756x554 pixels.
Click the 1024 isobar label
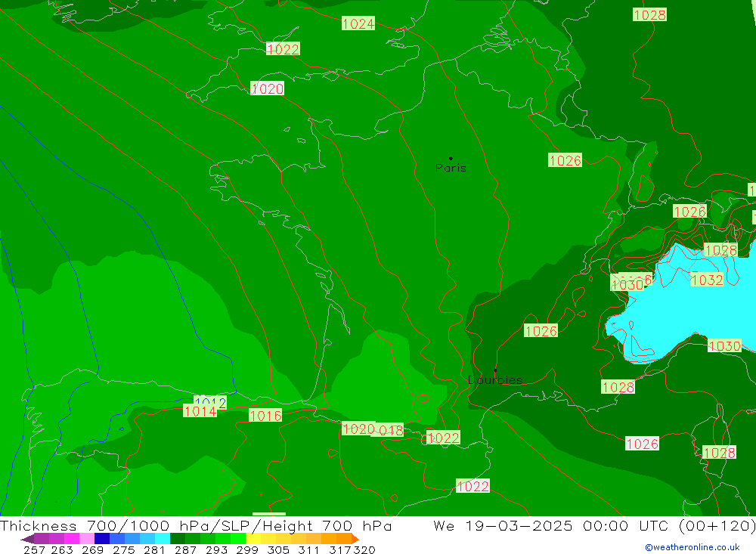point(358,23)
